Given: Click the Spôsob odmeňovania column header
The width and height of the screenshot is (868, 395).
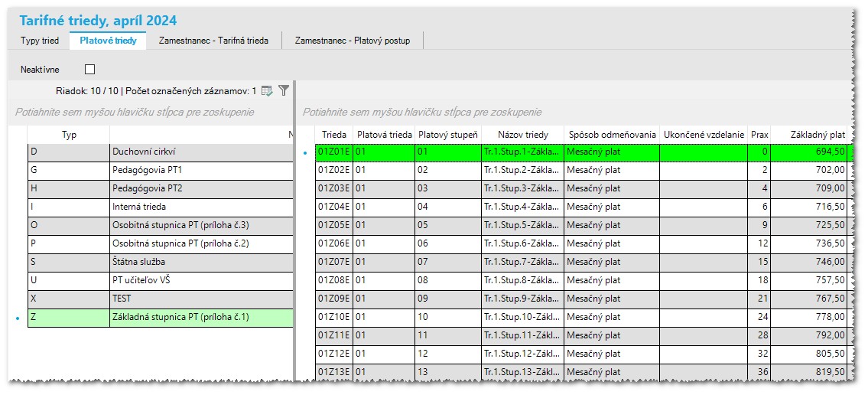Looking at the screenshot, I should (611, 135).
